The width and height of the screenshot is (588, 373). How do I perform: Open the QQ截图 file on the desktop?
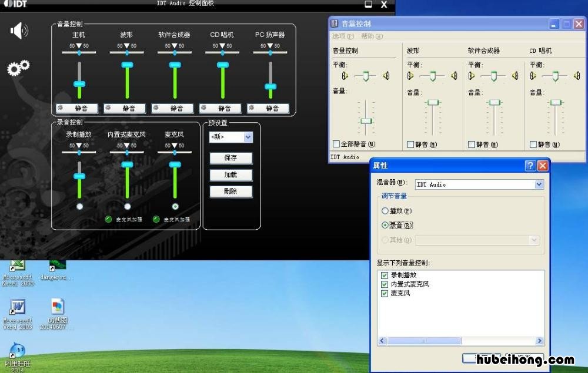[57, 315]
